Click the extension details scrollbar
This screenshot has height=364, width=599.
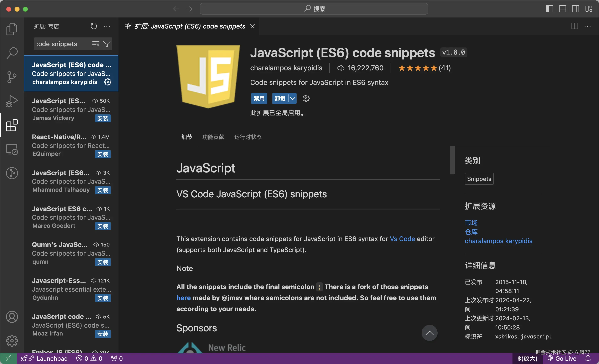click(x=452, y=161)
